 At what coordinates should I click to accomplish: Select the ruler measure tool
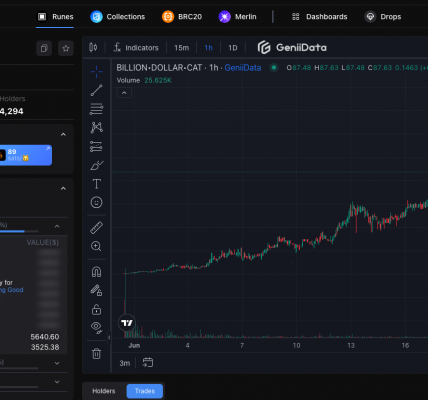97,228
